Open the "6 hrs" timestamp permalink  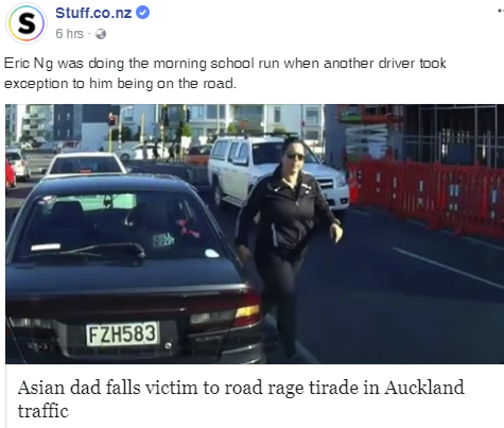[69, 34]
